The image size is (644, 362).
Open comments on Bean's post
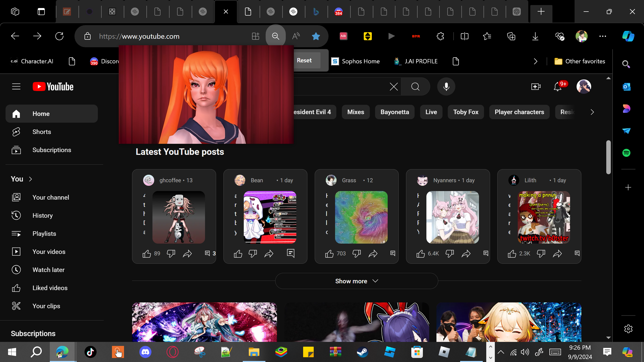[291, 253]
